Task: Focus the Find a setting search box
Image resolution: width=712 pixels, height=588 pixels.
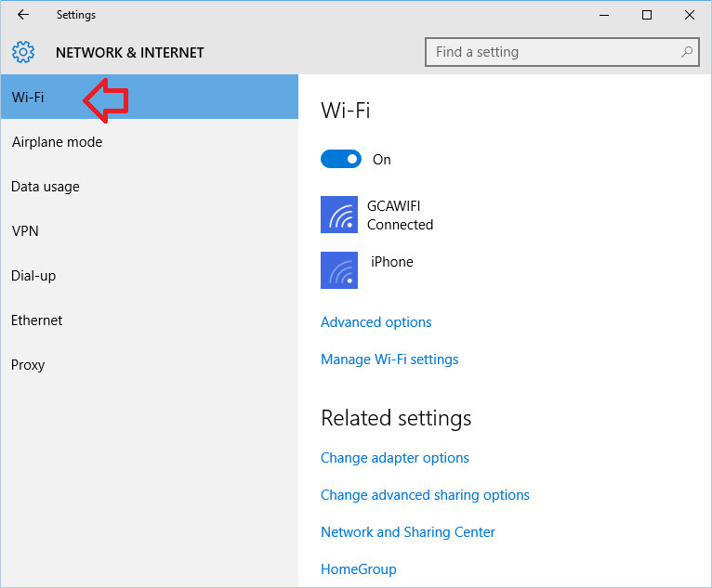Action: point(561,52)
